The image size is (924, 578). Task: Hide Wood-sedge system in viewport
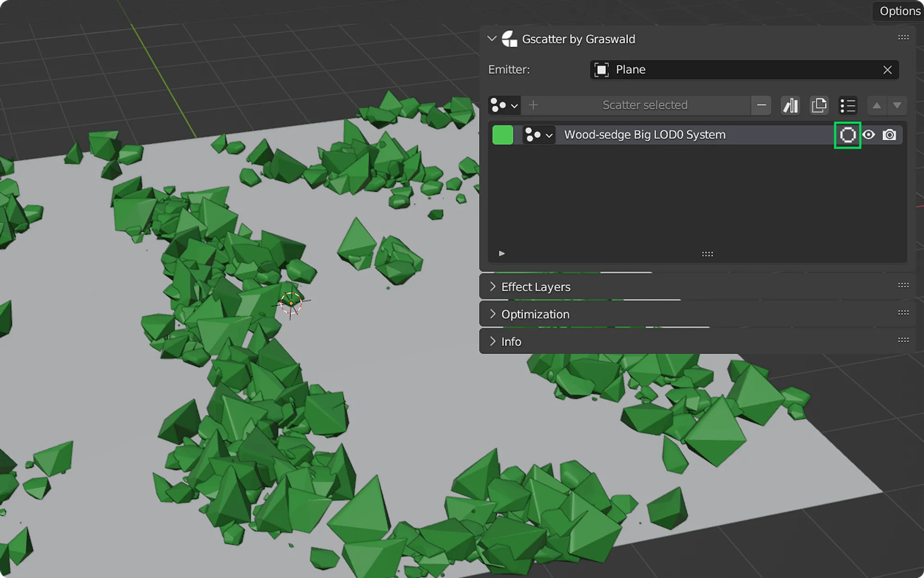coord(869,135)
